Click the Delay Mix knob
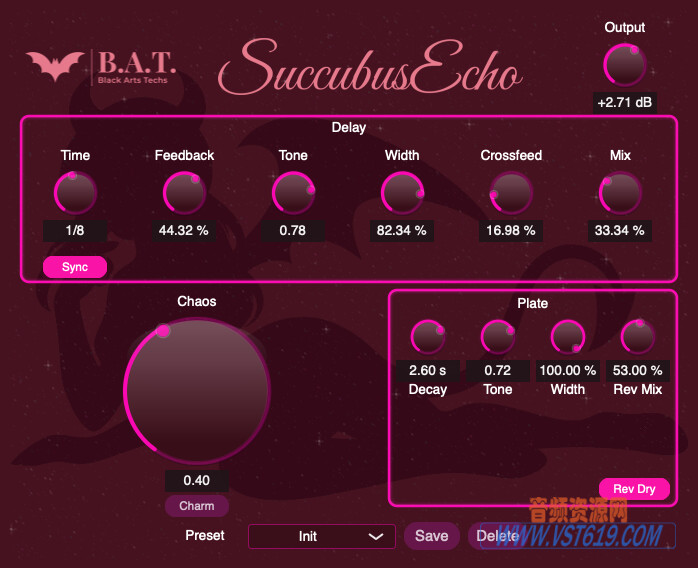Screen dimensions: 698x568 click(x=620, y=192)
